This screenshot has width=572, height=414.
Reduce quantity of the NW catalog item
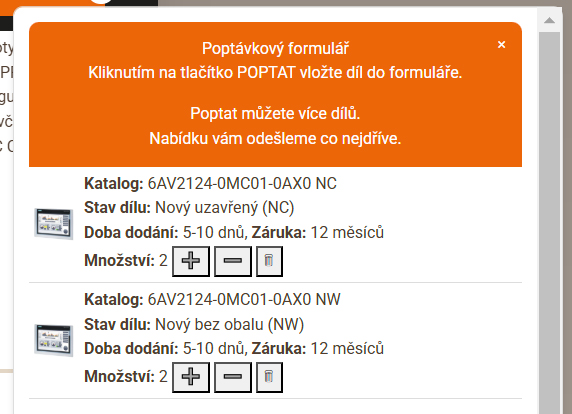tap(233, 377)
